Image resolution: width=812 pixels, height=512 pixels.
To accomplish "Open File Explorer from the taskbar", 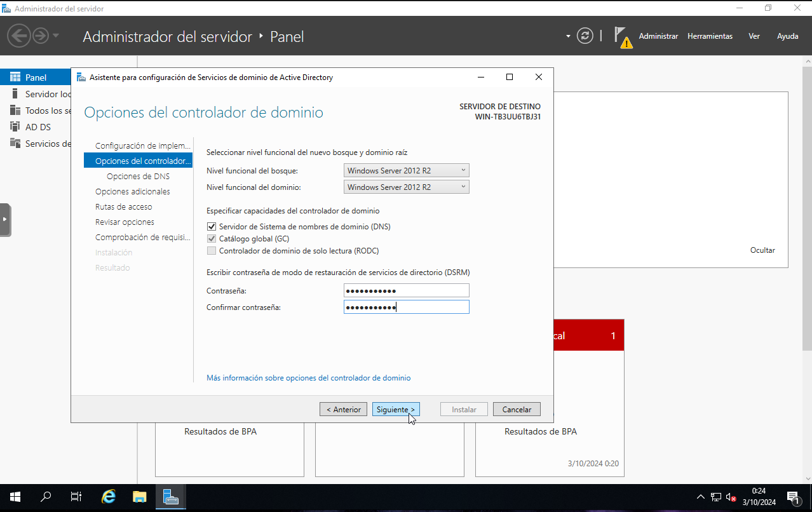I will 139,497.
